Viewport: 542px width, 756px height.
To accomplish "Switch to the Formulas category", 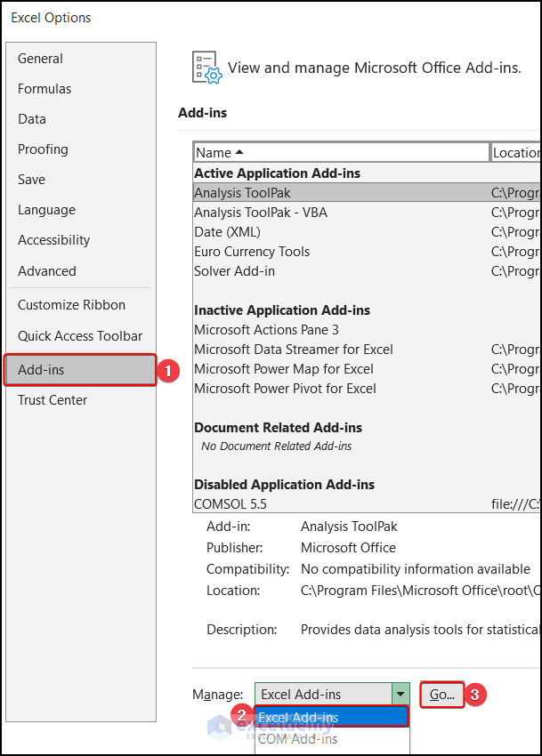I will click(x=44, y=89).
